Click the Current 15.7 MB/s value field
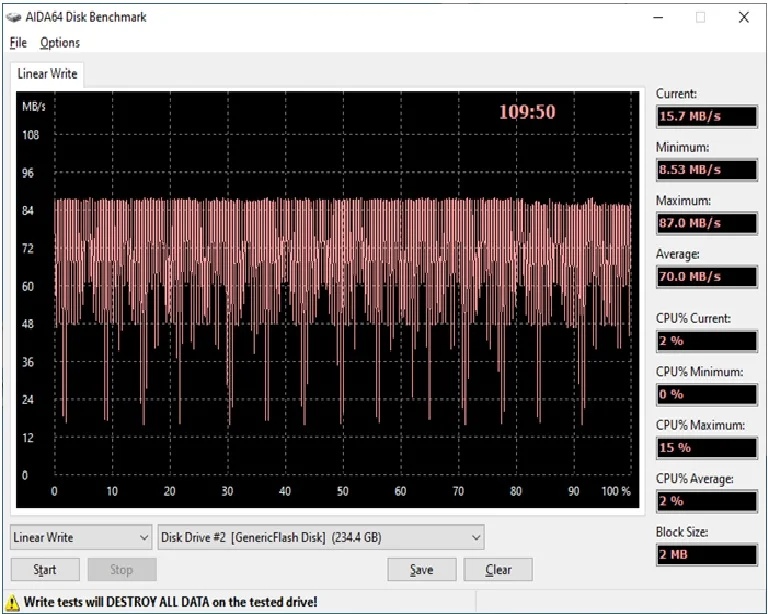 pos(706,117)
